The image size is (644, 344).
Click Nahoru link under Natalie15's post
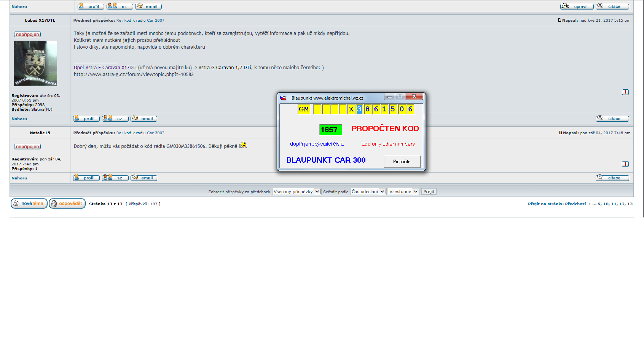click(19, 178)
